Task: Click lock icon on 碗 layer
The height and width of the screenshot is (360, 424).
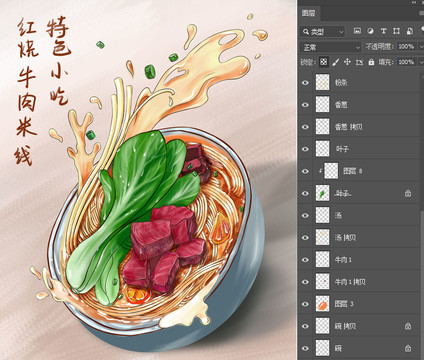Action: tap(408, 348)
